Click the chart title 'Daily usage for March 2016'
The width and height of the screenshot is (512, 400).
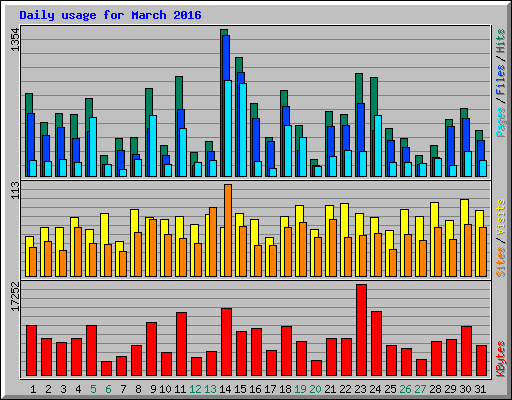110,15
